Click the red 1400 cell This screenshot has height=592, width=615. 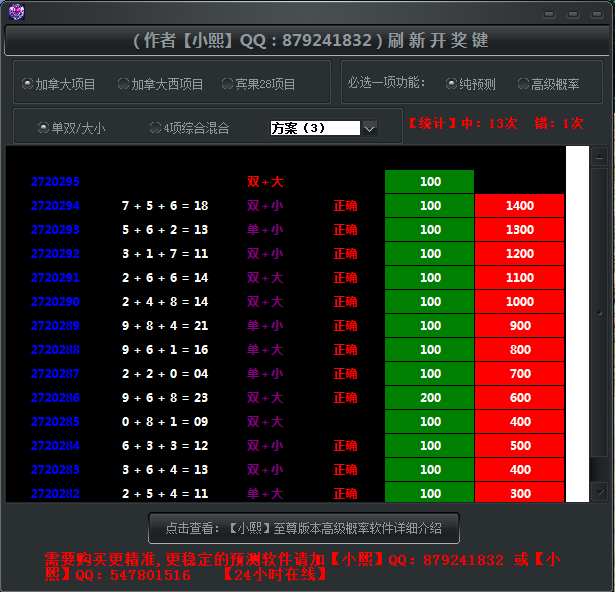coord(520,206)
